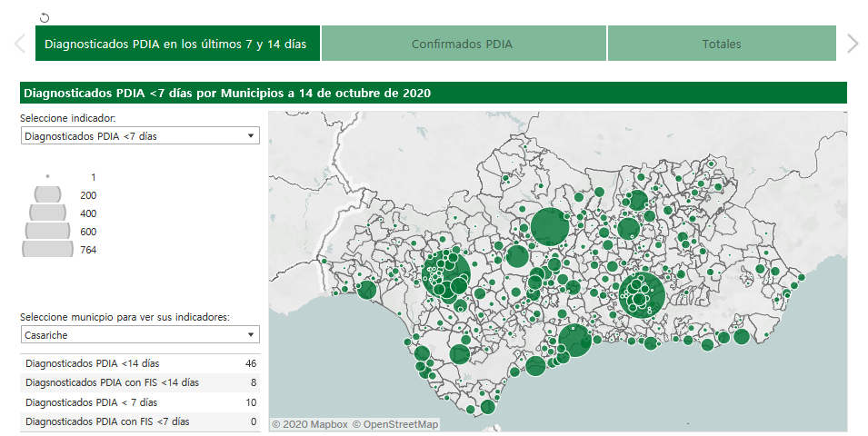Image resolution: width=868 pixels, height=436 pixels.
Task: Click the 764 size legend item
Action: click(47, 249)
